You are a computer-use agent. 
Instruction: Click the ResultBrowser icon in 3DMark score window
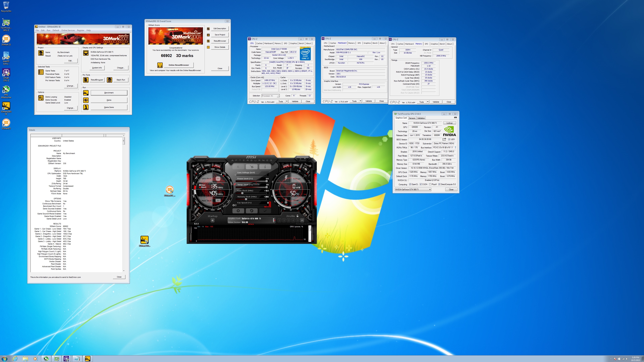click(x=208, y=41)
